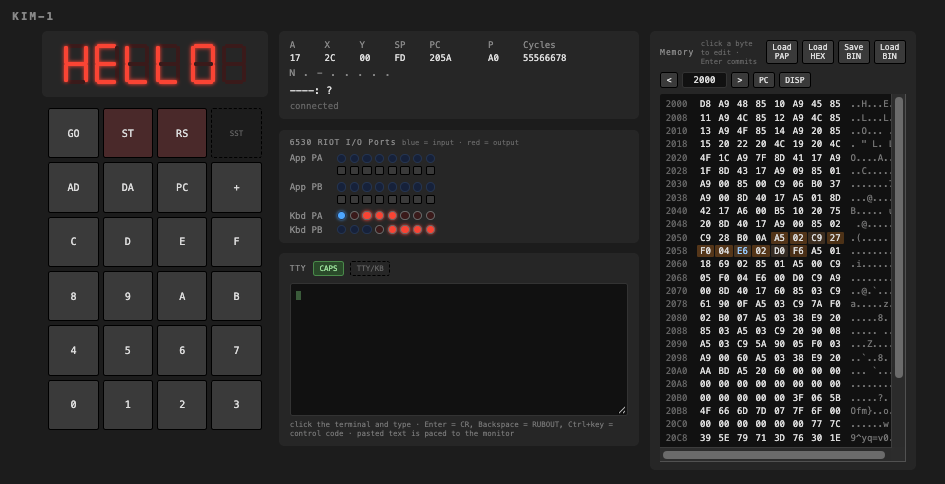Toggle the TTY/KB mode switch
This screenshot has height=484, width=945.
click(x=370, y=268)
